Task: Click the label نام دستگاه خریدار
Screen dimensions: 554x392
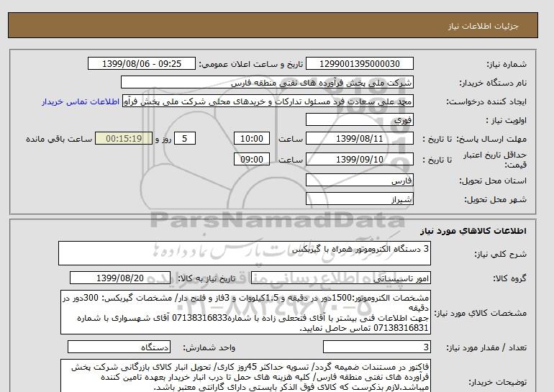Action: [x=493, y=83]
